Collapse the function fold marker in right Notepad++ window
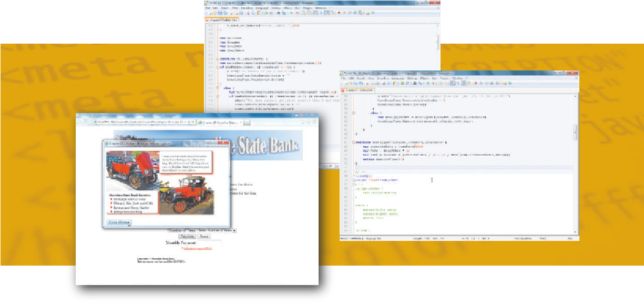This screenshot has height=304, width=644. [353, 142]
